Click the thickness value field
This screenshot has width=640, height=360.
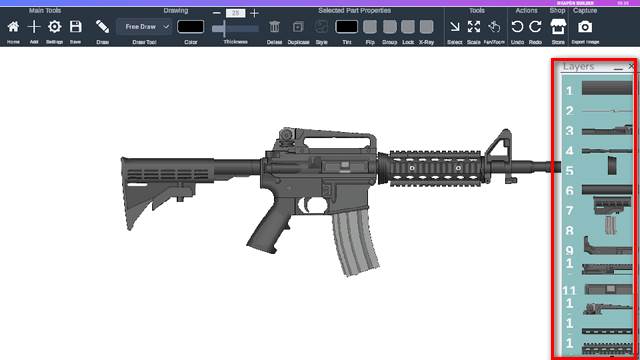[x=236, y=13]
